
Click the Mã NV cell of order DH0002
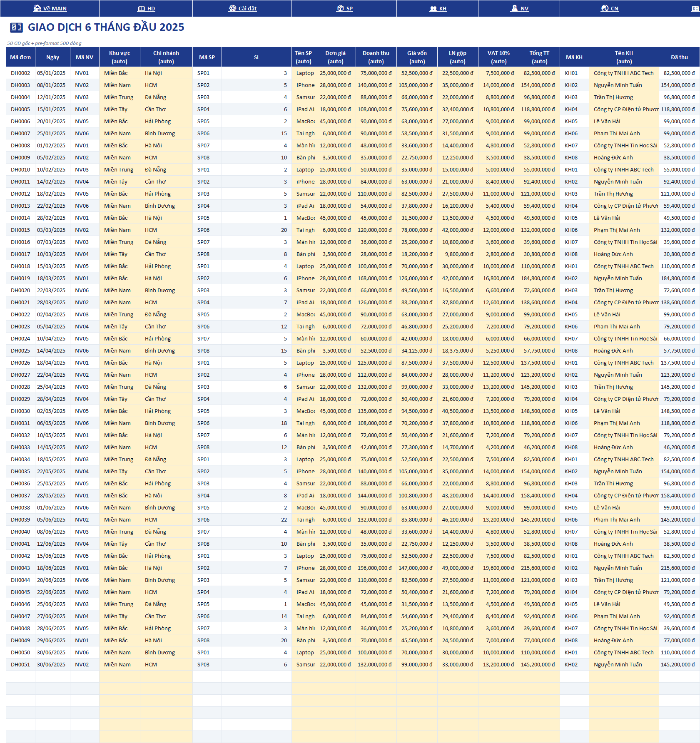(x=85, y=73)
